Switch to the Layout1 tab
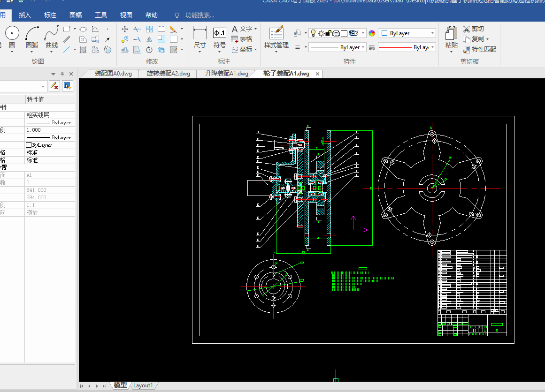545x392 pixels. pyautogui.click(x=143, y=385)
